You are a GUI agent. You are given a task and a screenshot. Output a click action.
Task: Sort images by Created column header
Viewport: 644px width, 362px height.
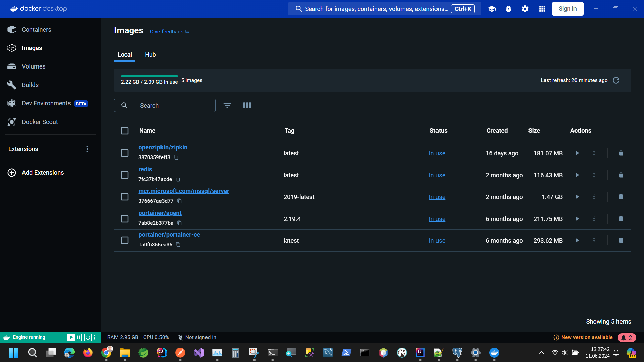coord(497,131)
